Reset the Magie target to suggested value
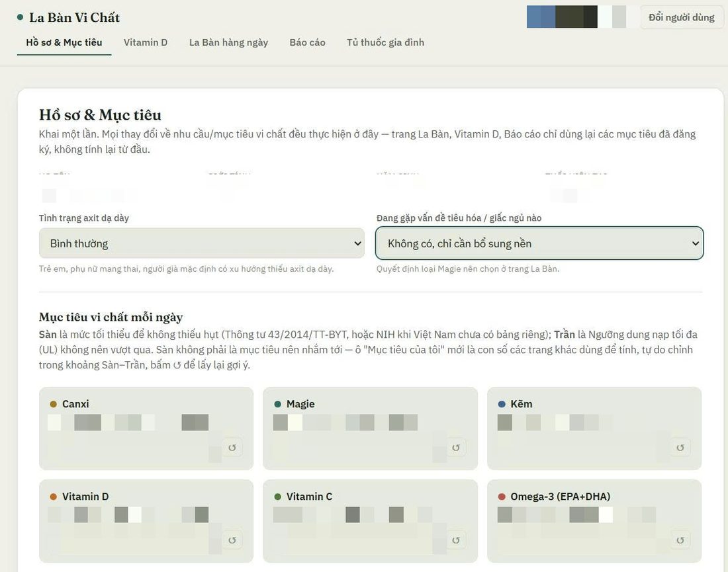Image resolution: width=728 pixels, height=572 pixels. (456, 448)
